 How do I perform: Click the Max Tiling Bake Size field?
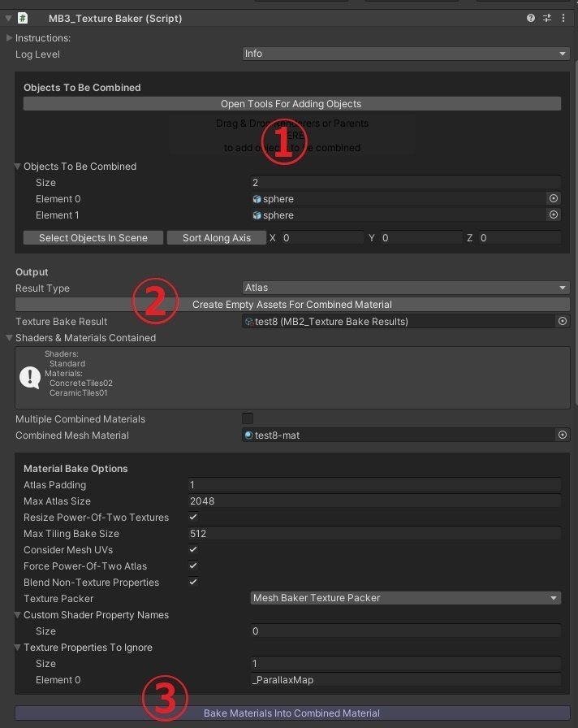click(x=374, y=534)
